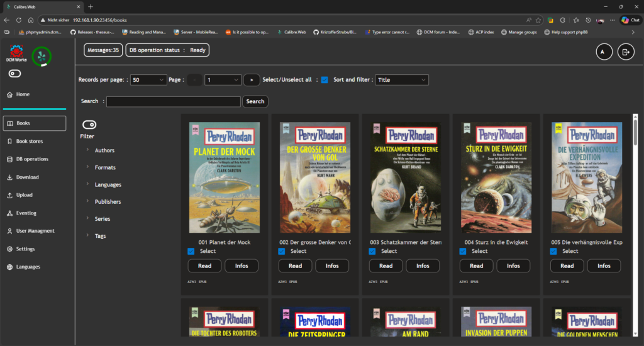Expand the Authors filter section
Screen dimensions: 644x346
tap(104, 150)
